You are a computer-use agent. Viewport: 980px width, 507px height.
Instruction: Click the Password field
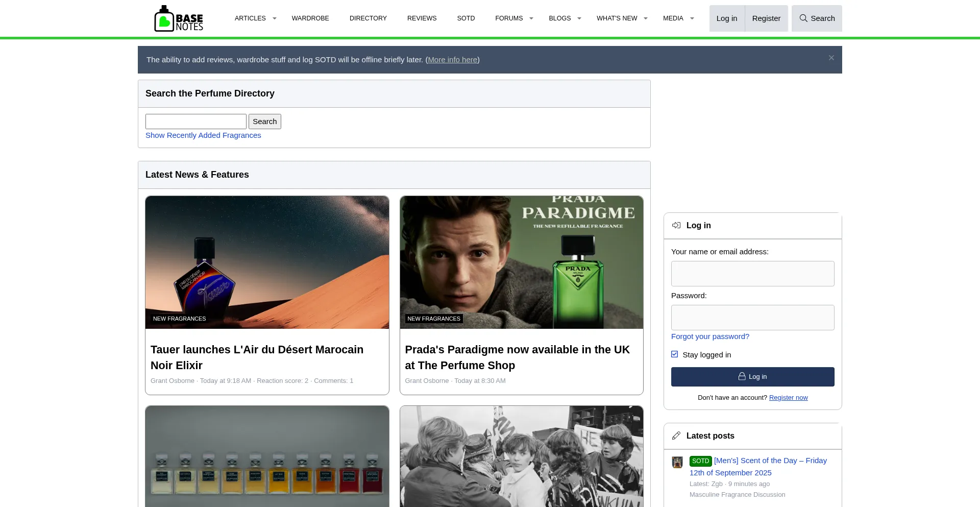pos(753,318)
